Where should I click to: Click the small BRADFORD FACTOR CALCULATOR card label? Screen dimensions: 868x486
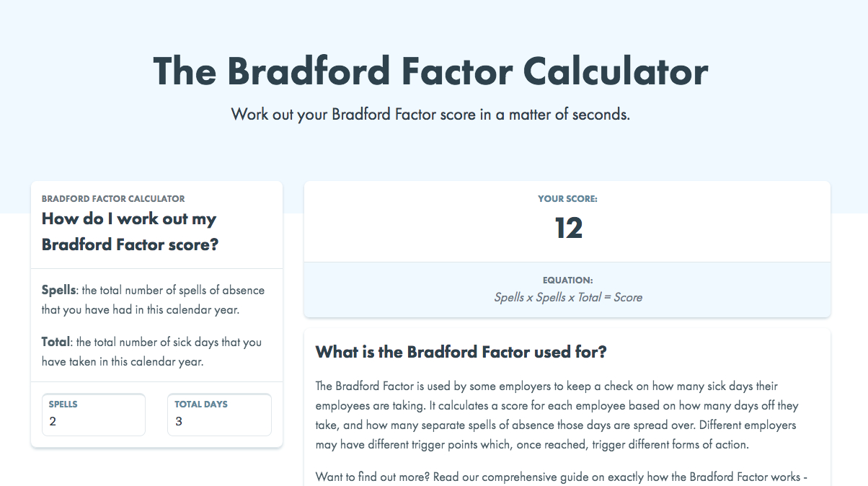(x=113, y=198)
